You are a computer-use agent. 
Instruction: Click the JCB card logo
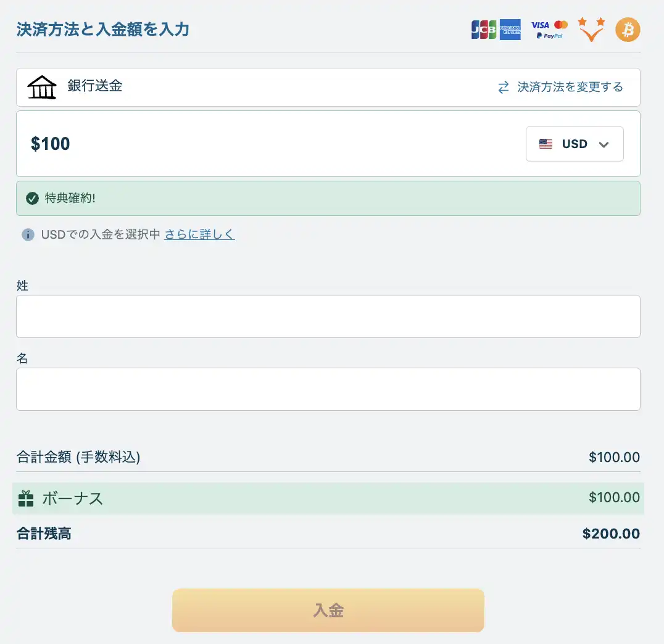coord(483,30)
